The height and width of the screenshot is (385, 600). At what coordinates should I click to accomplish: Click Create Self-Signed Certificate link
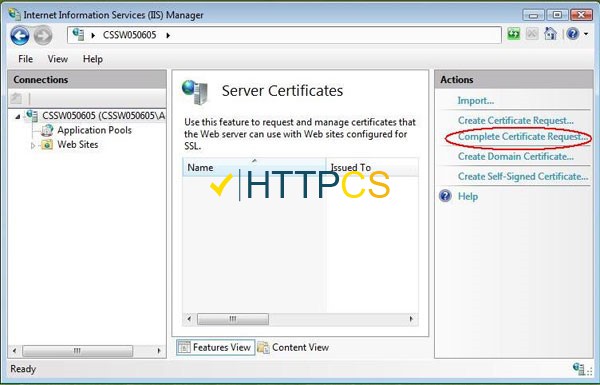click(x=523, y=176)
